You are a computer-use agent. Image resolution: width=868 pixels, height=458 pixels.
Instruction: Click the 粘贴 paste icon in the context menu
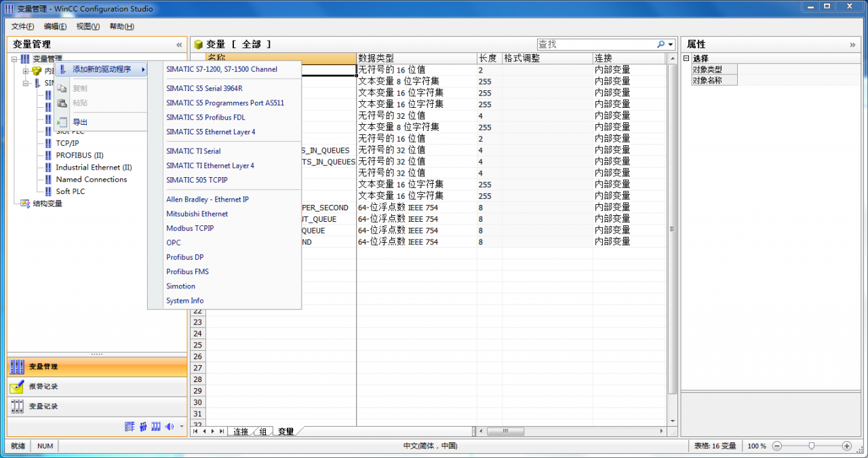(x=62, y=103)
